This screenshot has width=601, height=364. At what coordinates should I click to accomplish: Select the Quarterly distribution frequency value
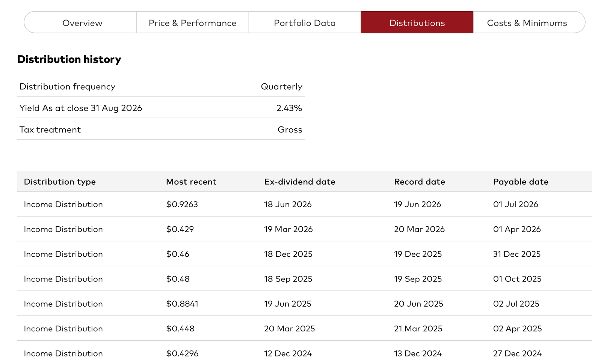pos(281,87)
